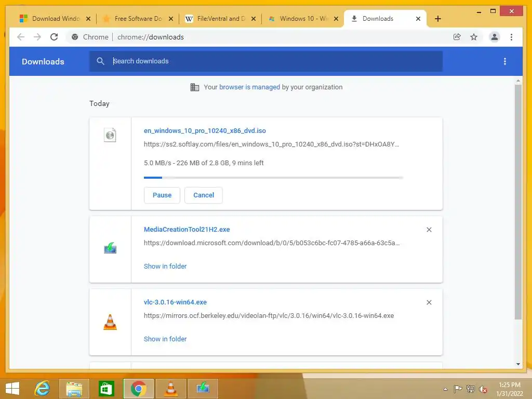The width and height of the screenshot is (532, 399).
Task: Open en_windows_10_pro_10240_x86_dvd.iso file link
Action: coord(205,130)
